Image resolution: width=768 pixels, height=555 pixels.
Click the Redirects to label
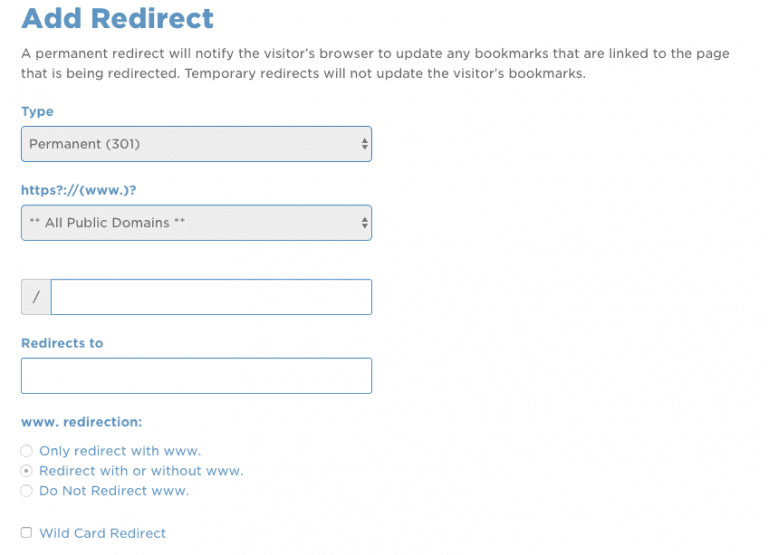62,343
